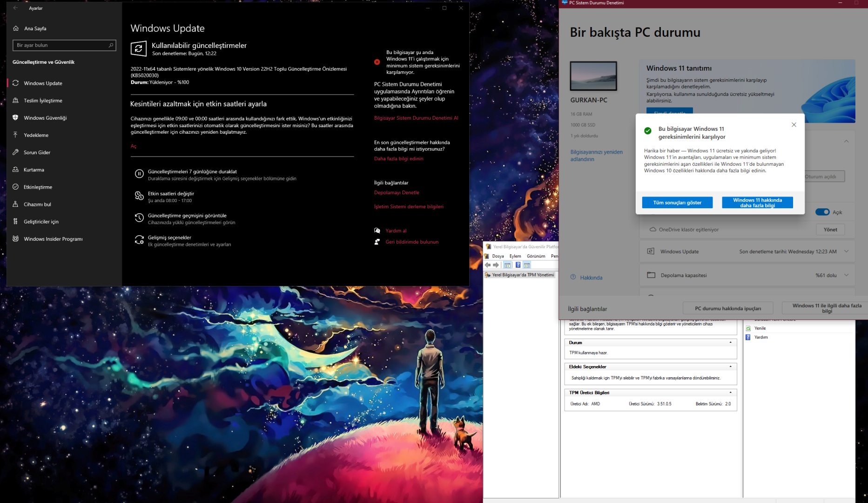Click Bilgisayarınızı yeniden adlandırın link
Screen dimensions: 868x503
[597, 156]
